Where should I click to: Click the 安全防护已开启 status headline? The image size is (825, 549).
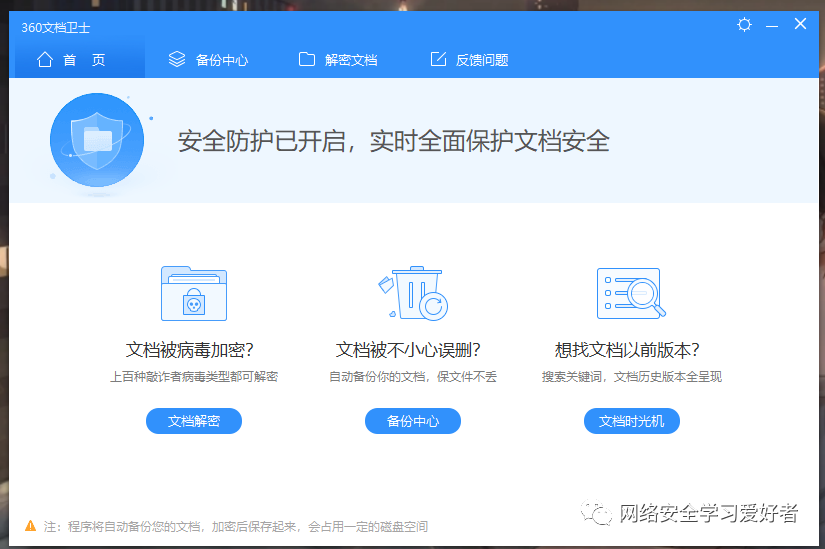[x=394, y=141]
